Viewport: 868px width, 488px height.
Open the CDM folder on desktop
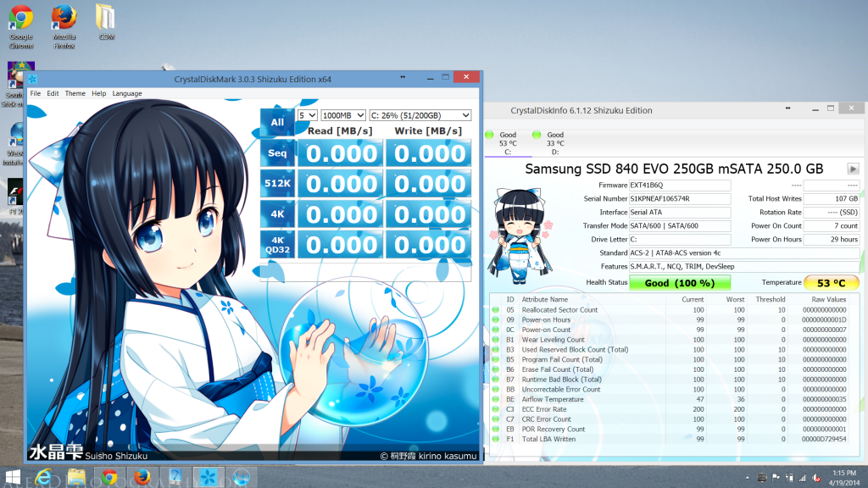106,22
